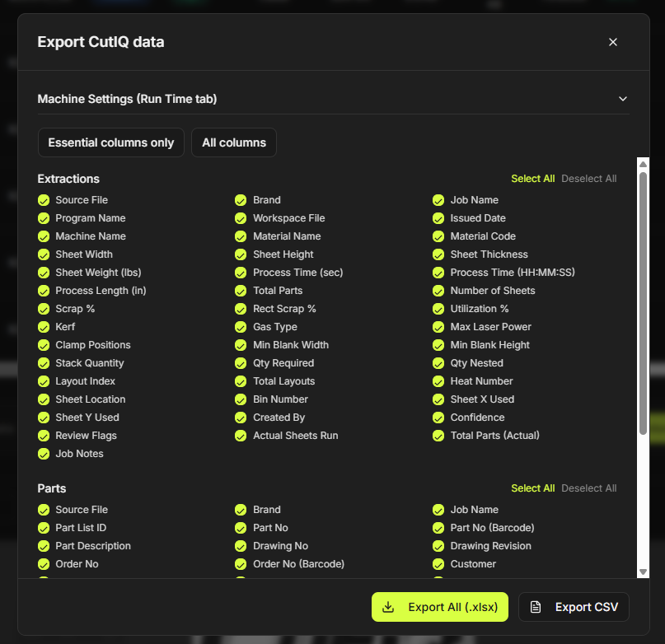Uncheck Material Code
Image resolution: width=665 pixels, height=644 pixels.
click(438, 236)
